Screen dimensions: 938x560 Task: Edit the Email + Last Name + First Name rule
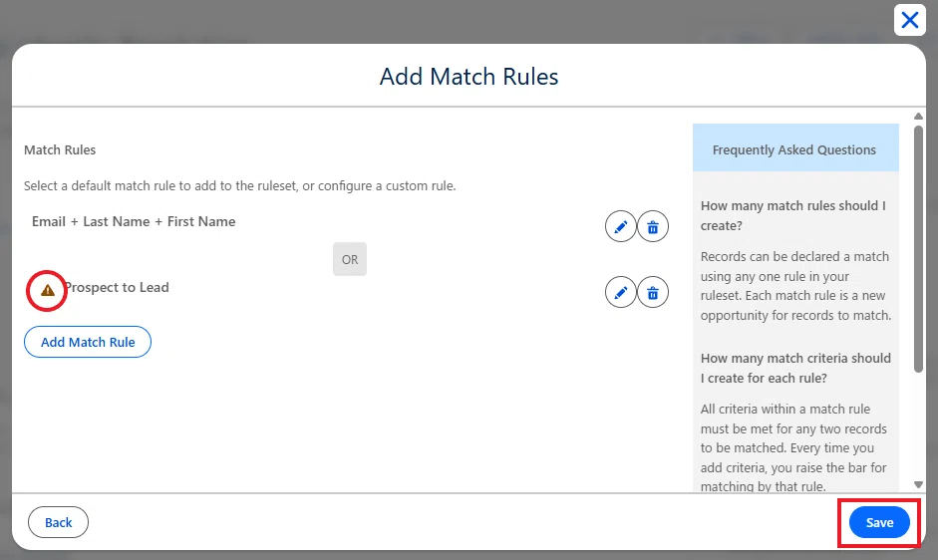[x=620, y=227]
